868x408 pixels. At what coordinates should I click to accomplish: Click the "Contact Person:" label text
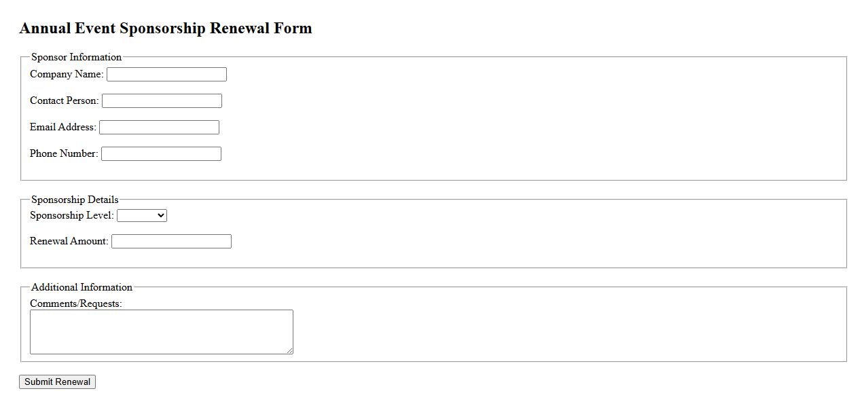coord(64,100)
